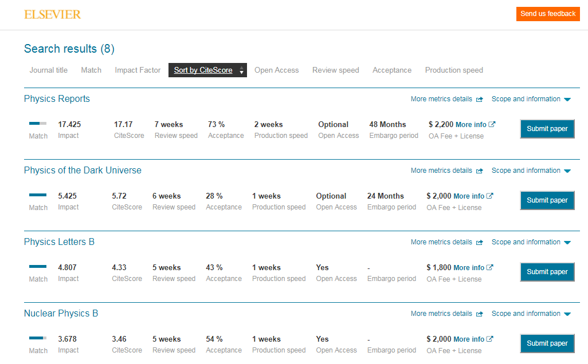Submit paper to Nuclear Physics B
Image resolution: width=588 pixels, height=364 pixels.
click(547, 343)
